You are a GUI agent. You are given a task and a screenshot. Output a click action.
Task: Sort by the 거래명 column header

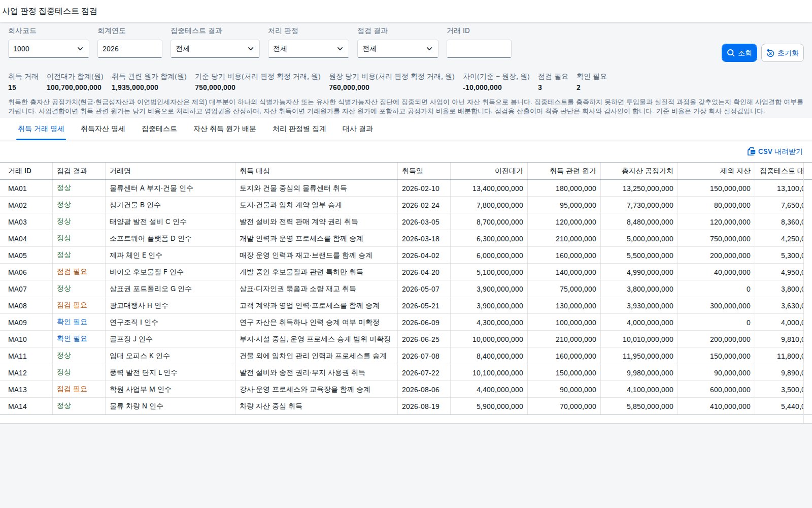(171, 171)
